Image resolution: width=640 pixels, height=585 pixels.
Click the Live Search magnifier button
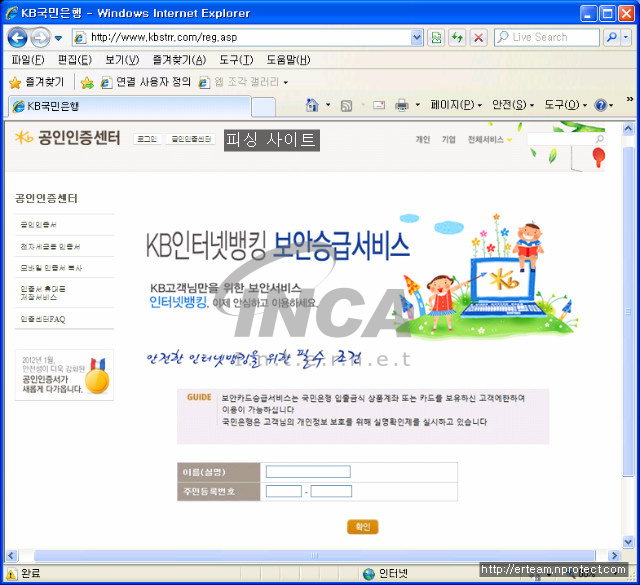click(611, 38)
